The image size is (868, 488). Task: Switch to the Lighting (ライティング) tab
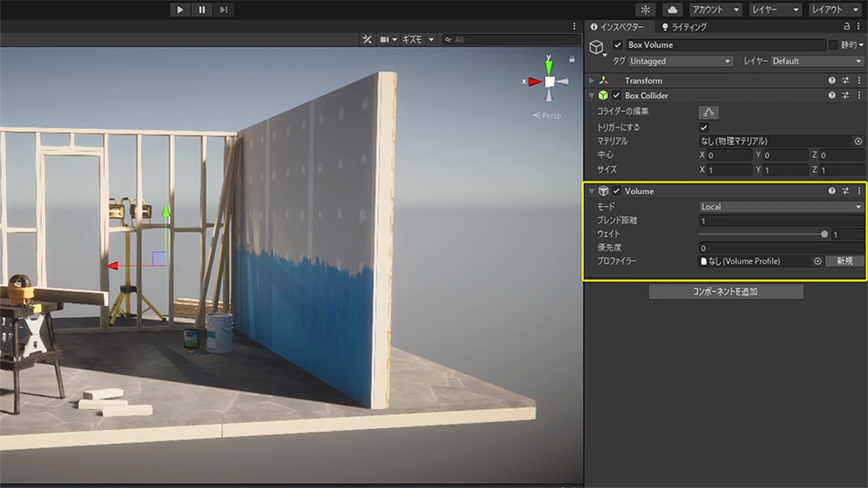tap(684, 27)
